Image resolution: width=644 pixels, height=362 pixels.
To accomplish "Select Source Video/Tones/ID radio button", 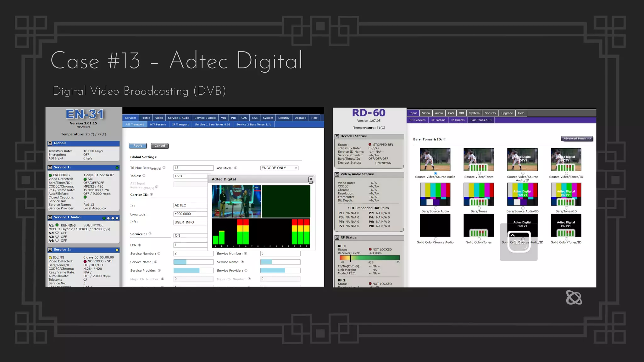I will click(x=566, y=173).
